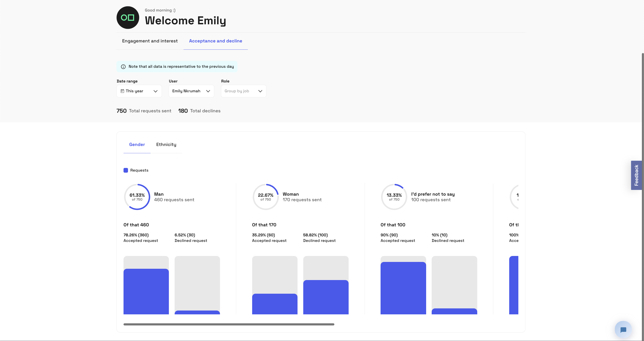Click the horizontal scrollbar below the charts
The width and height of the screenshot is (644, 341).
(x=229, y=324)
